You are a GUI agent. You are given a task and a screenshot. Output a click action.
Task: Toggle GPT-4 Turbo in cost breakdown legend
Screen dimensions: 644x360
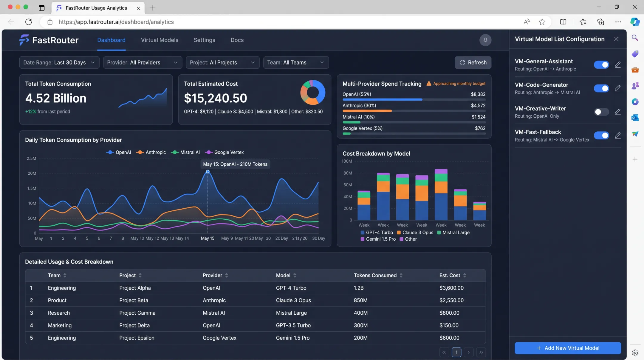coord(377,233)
